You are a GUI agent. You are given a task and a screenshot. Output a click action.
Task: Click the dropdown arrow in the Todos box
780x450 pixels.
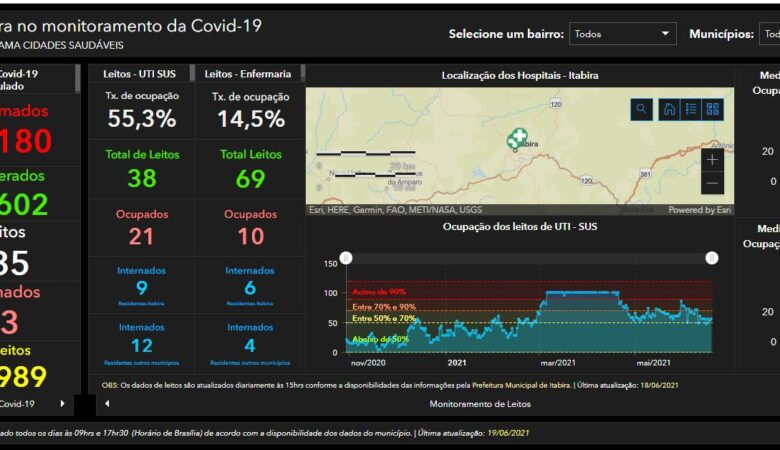(665, 34)
